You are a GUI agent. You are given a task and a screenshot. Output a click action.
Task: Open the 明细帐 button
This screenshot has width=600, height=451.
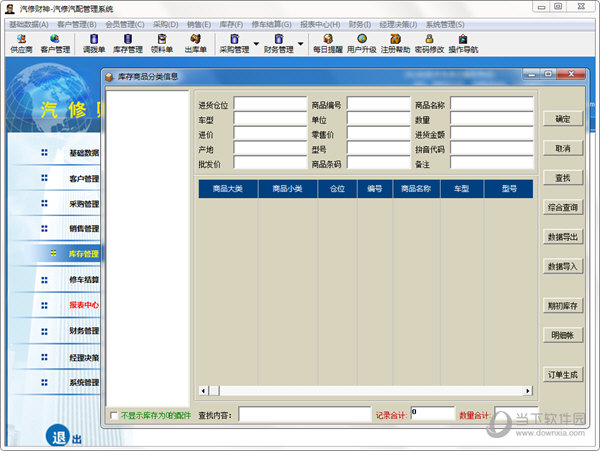(563, 335)
